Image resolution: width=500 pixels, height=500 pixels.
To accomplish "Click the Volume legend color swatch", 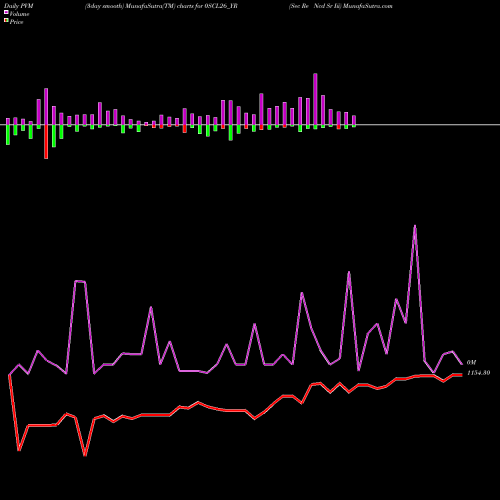I will tap(6, 13).
